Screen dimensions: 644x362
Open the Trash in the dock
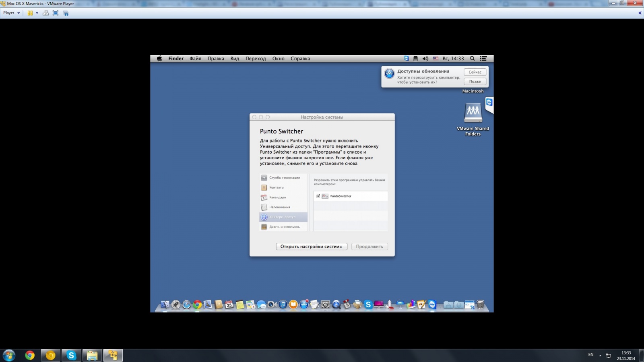[x=480, y=304]
